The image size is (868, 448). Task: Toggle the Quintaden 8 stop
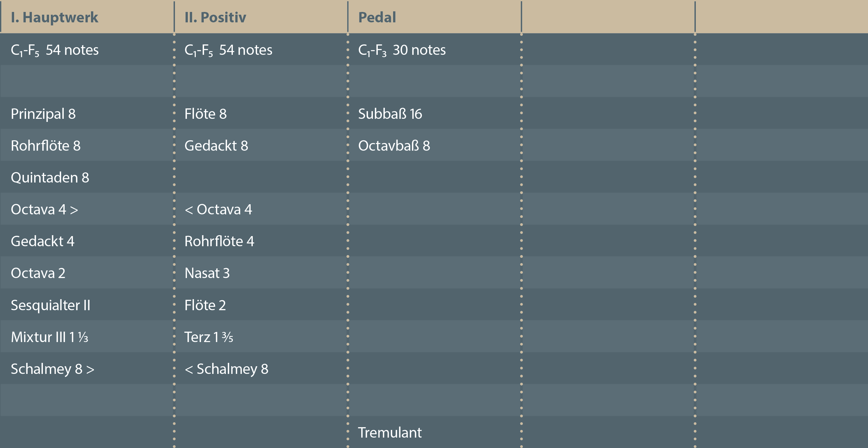(x=50, y=178)
